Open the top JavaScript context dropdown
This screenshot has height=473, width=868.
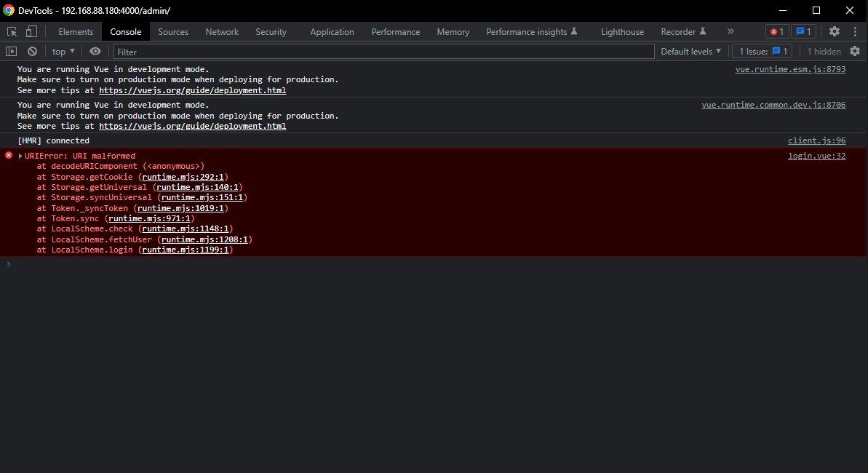tap(63, 52)
